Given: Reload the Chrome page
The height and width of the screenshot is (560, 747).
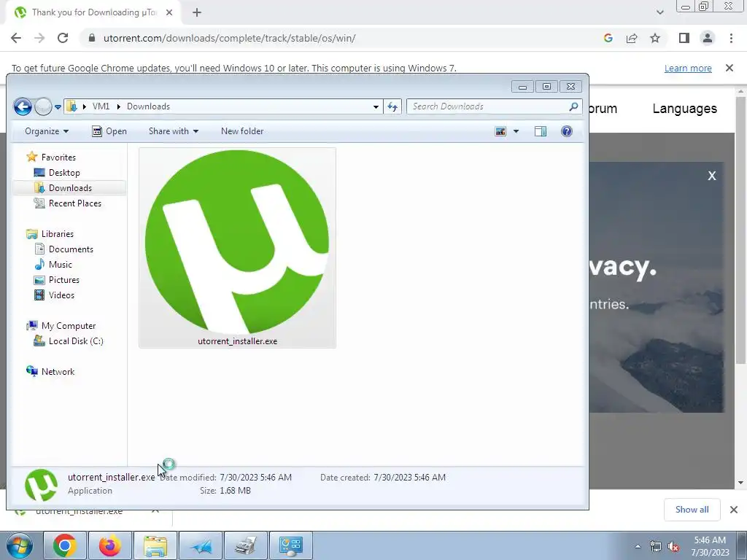Looking at the screenshot, I should coord(63,38).
